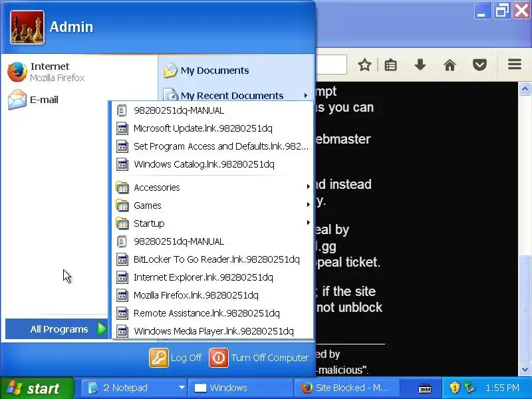Go to Firefox Home page icon
This screenshot has width=532, height=399.
point(450,65)
